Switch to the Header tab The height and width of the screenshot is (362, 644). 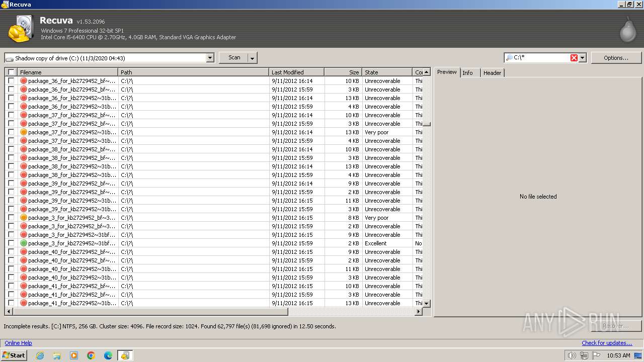(x=492, y=73)
